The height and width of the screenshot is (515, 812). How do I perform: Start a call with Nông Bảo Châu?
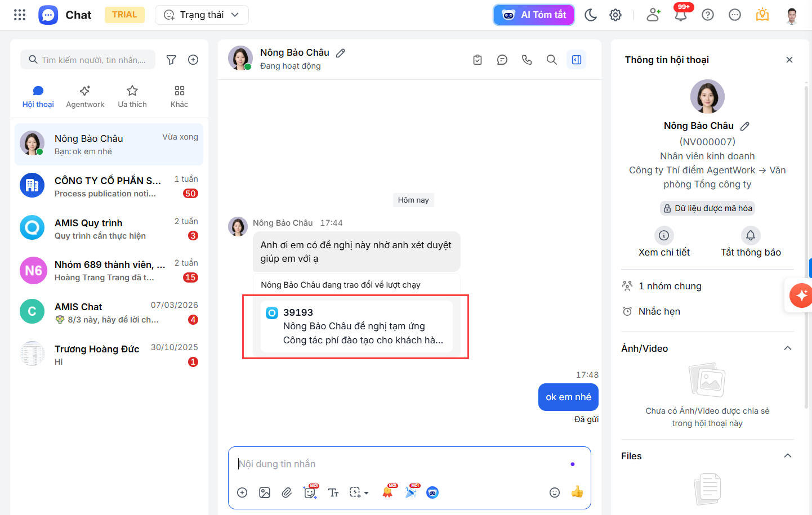tap(527, 60)
